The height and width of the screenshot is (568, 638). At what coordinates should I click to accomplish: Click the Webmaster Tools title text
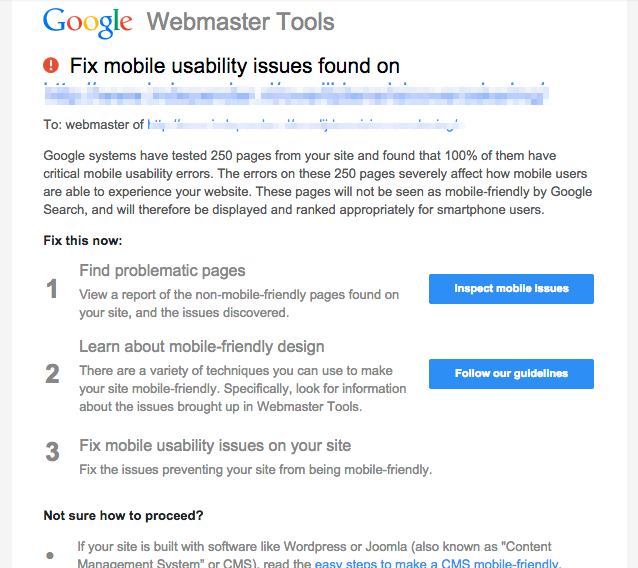coord(240,21)
